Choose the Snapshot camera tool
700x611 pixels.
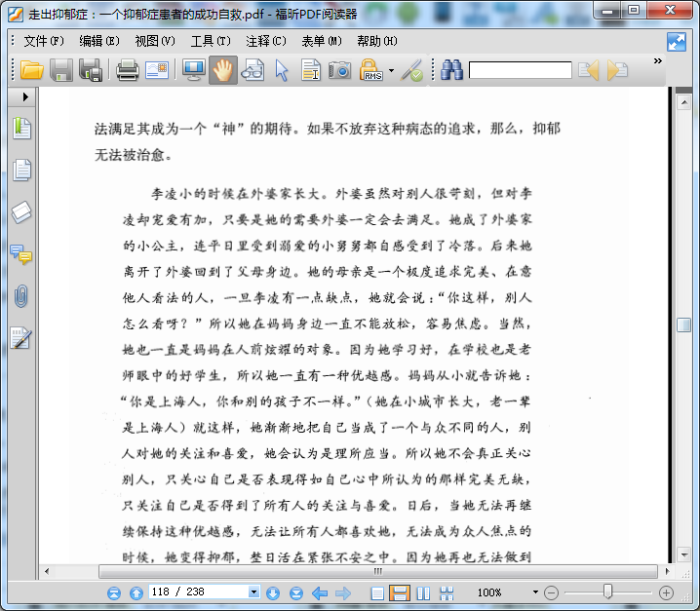click(339, 70)
